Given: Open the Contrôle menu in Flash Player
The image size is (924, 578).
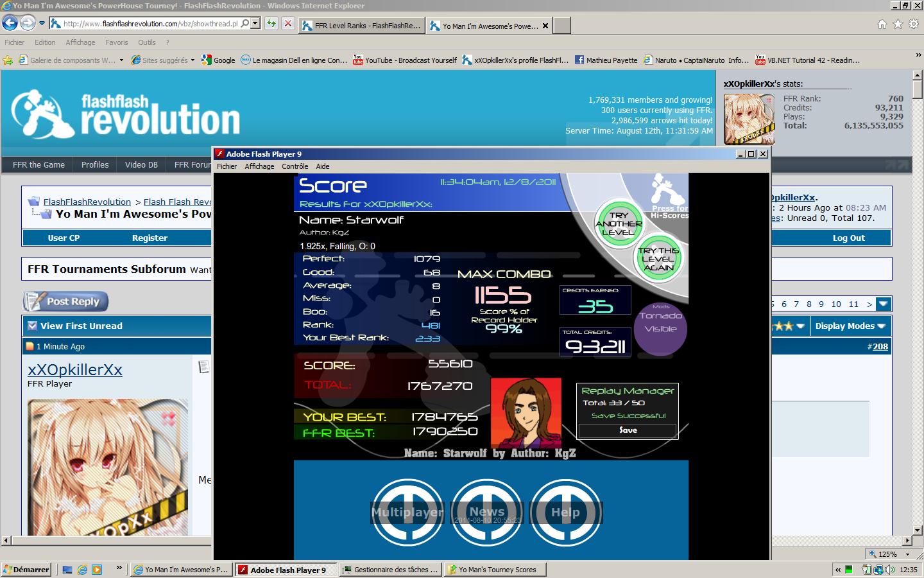Looking at the screenshot, I should click(295, 166).
